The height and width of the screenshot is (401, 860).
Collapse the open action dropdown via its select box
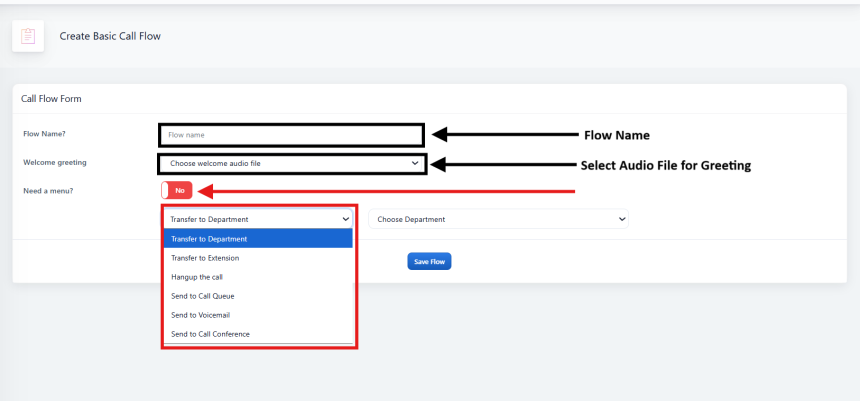pyautogui.click(x=259, y=219)
